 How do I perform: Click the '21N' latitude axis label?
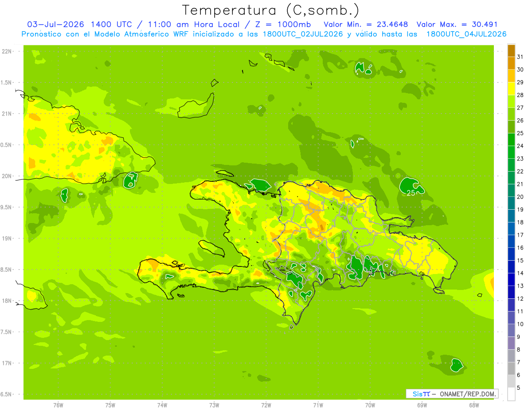[7, 114]
